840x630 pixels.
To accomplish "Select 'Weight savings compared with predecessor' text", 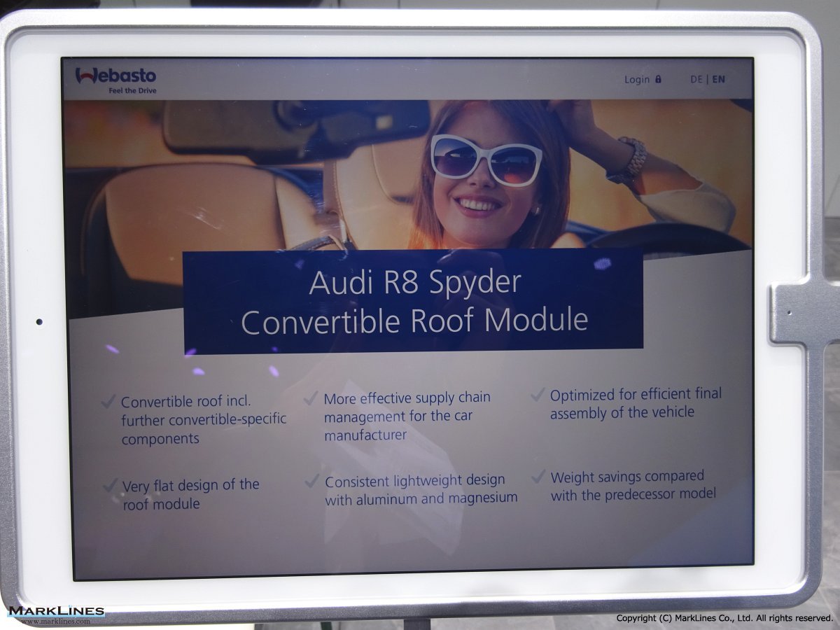I will [x=633, y=486].
